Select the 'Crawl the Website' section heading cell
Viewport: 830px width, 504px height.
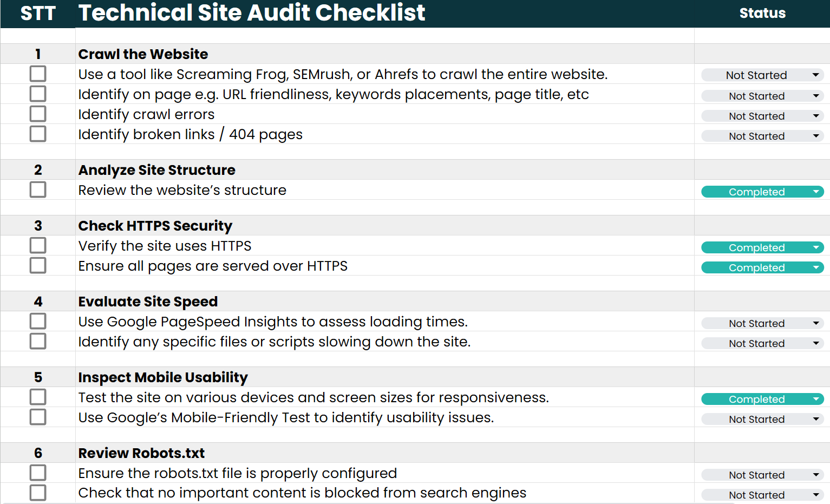pyautogui.click(x=143, y=54)
